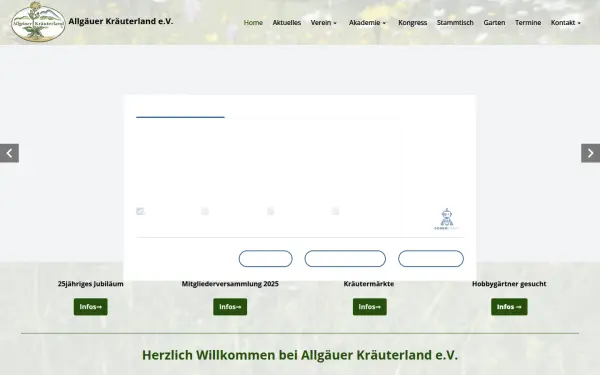This screenshot has width=600, height=375.
Task: Expand the Verein dropdown menu
Action: point(324,23)
